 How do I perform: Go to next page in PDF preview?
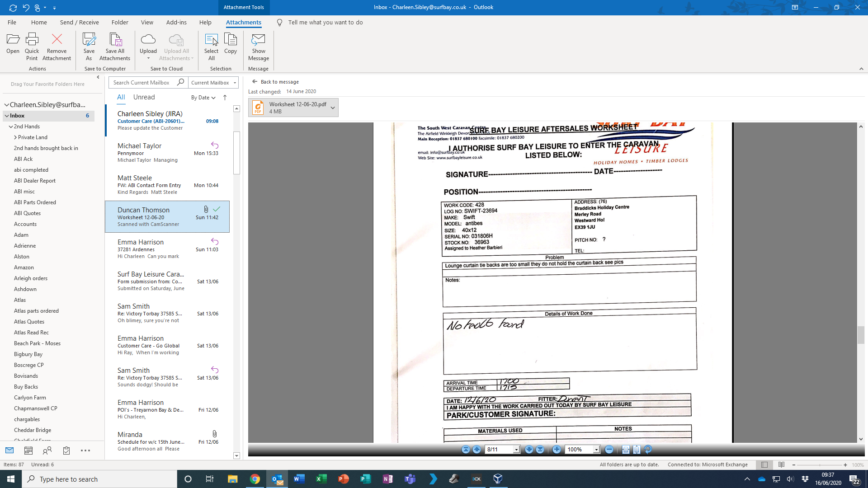pos(529,450)
